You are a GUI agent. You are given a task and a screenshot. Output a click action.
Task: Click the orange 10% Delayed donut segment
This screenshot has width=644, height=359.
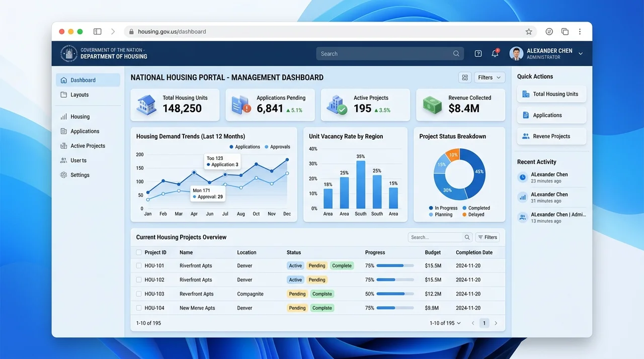pos(453,154)
